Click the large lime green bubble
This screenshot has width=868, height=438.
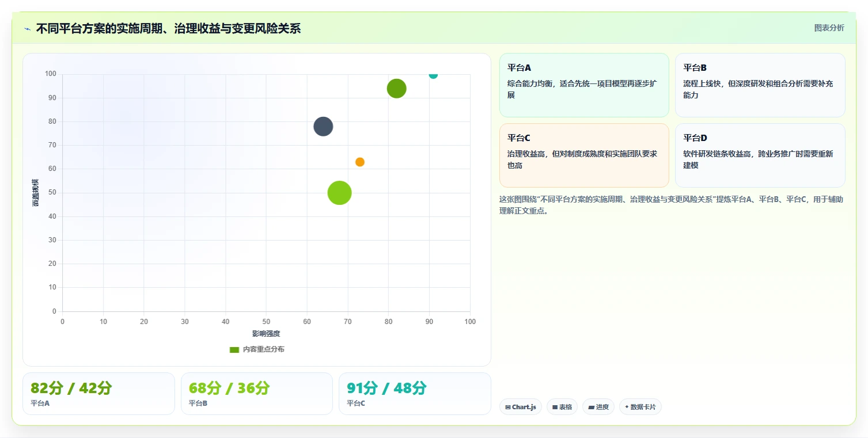pos(340,193)
